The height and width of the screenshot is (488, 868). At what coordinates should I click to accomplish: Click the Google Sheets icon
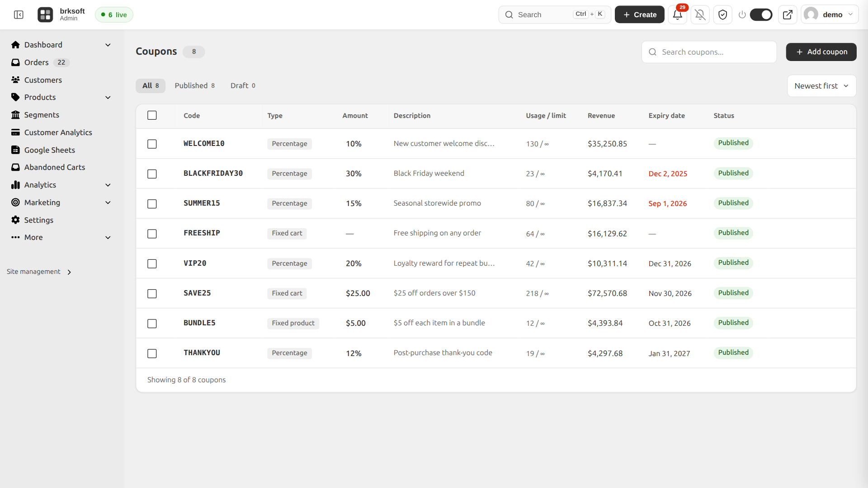point(15,150)
